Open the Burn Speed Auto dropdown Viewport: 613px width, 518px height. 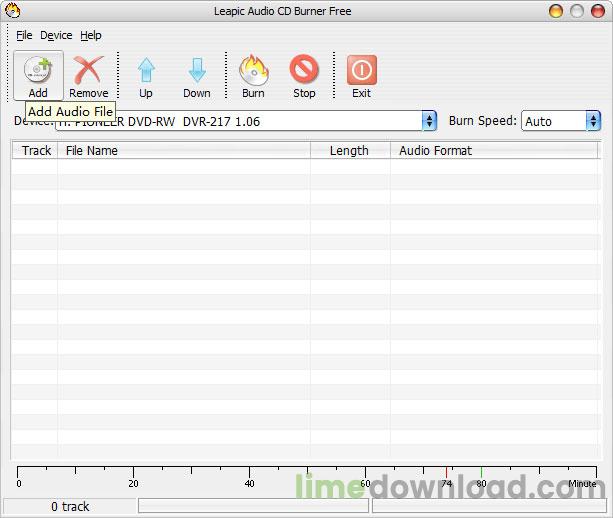tap(593, 121)
